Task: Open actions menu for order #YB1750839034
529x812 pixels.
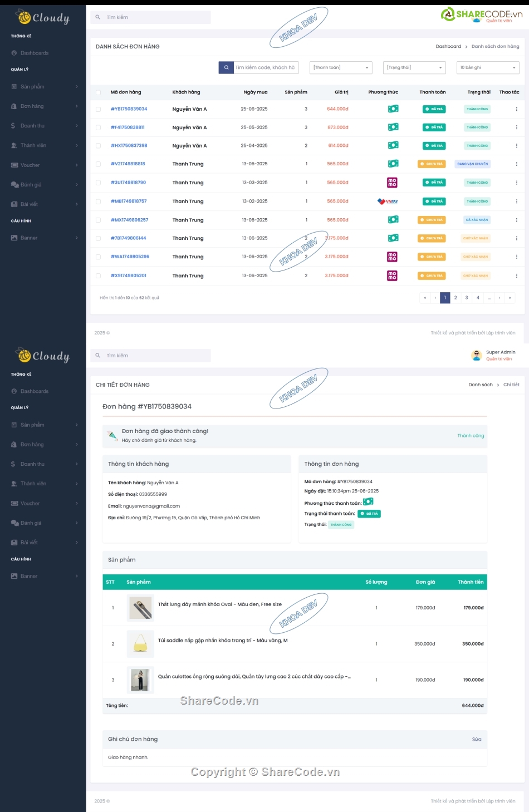Action: coord(516,109)
